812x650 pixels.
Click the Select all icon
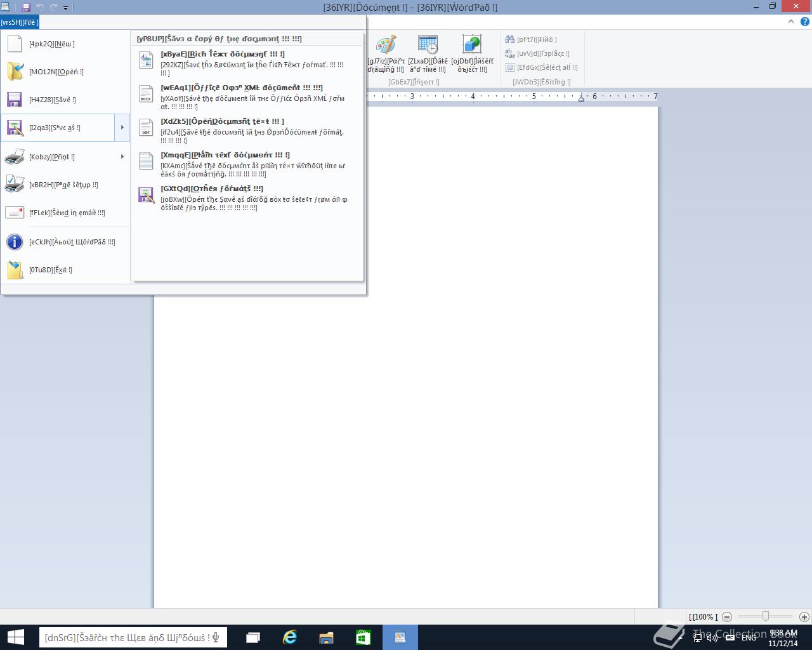coord(509,67)
